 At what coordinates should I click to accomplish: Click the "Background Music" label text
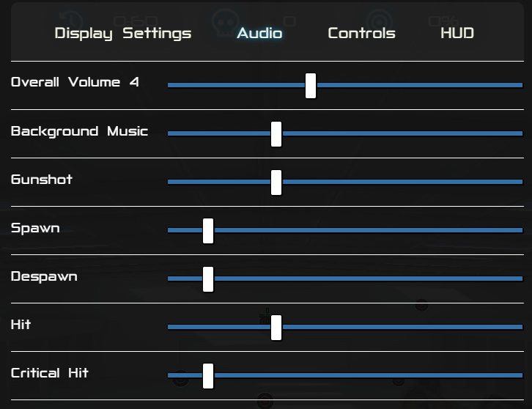point(79,131)
